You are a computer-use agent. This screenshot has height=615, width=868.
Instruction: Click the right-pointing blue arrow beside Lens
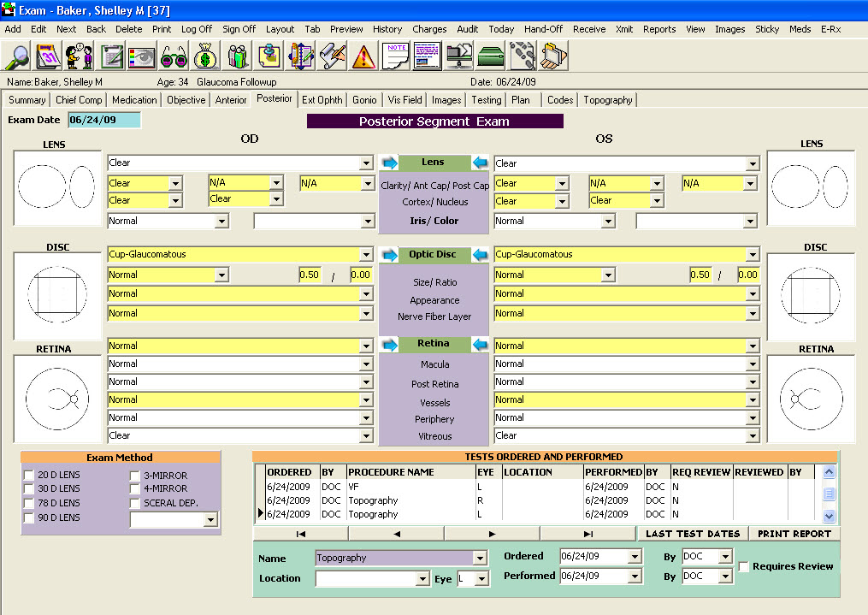pos(390,163)
